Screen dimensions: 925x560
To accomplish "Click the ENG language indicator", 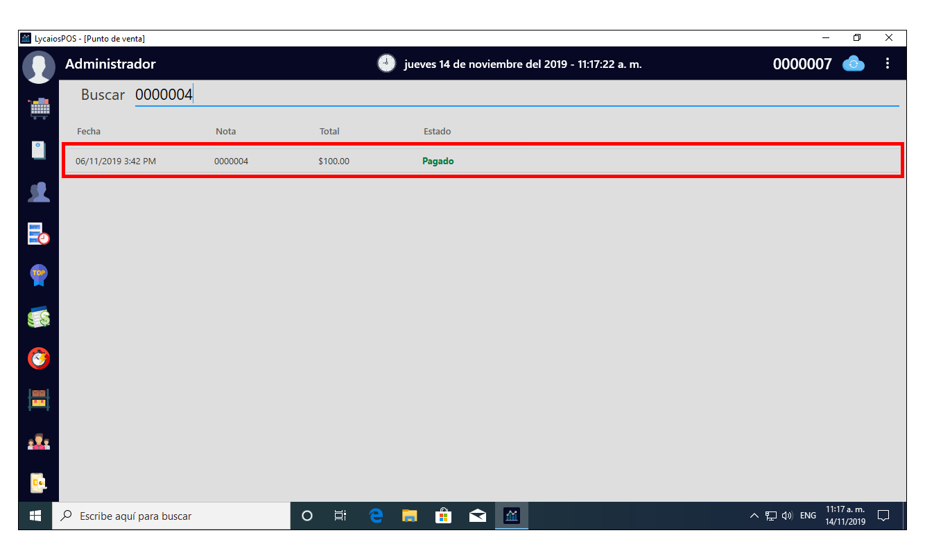I will click(808, 516).
